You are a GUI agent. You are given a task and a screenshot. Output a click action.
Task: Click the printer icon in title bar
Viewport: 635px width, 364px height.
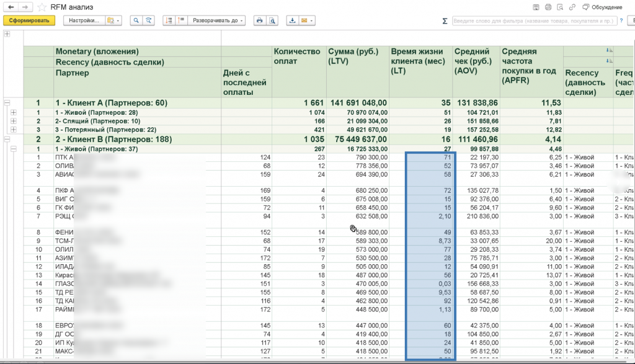[548, 7]
